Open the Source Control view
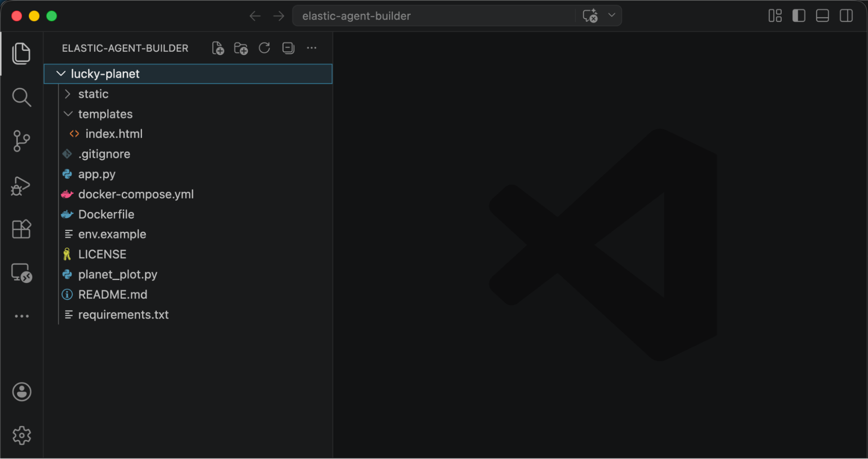The image size is (868, 459). pos(21,141)
